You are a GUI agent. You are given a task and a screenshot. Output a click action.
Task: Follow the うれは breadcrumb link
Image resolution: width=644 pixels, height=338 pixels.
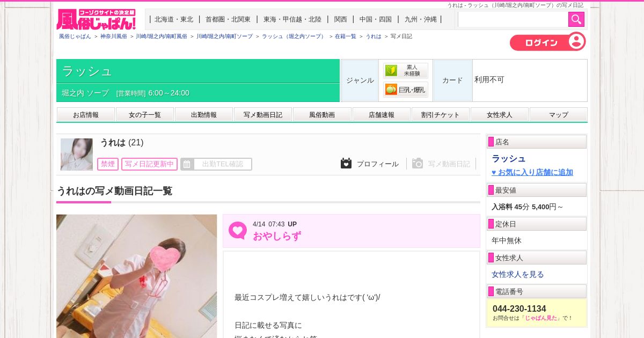374,36
